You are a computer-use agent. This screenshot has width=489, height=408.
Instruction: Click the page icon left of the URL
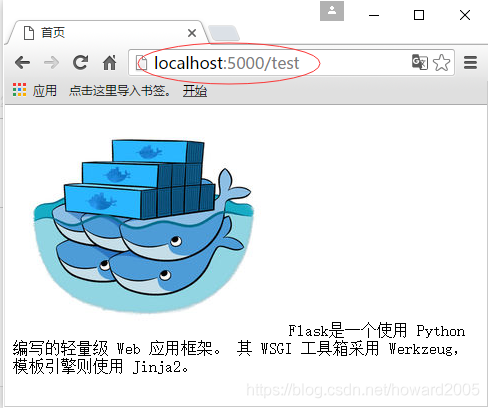pyautogui.click(x=141, y=63)
